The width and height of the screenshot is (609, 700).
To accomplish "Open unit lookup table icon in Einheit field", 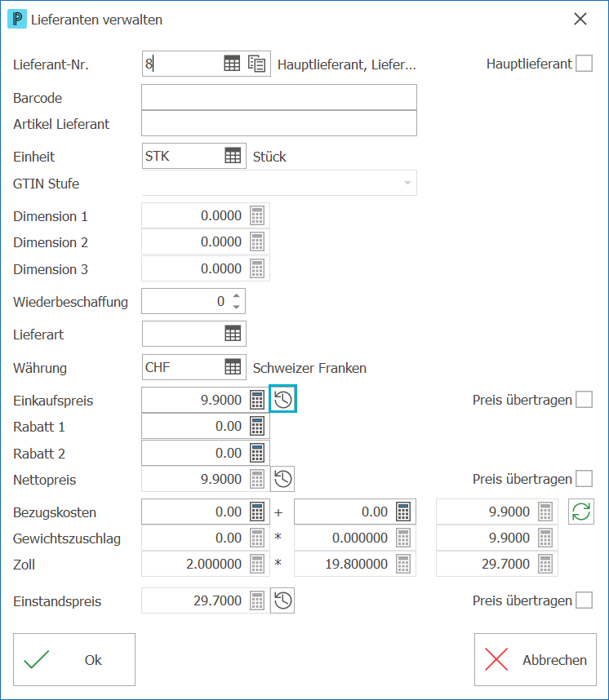I will (233, 156).
